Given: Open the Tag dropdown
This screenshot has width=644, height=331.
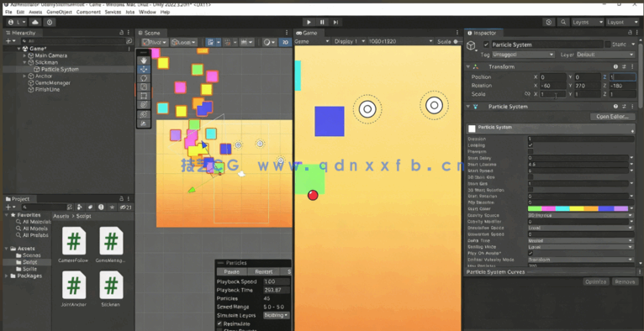Looking at the screenshot, I should [523, 54].
